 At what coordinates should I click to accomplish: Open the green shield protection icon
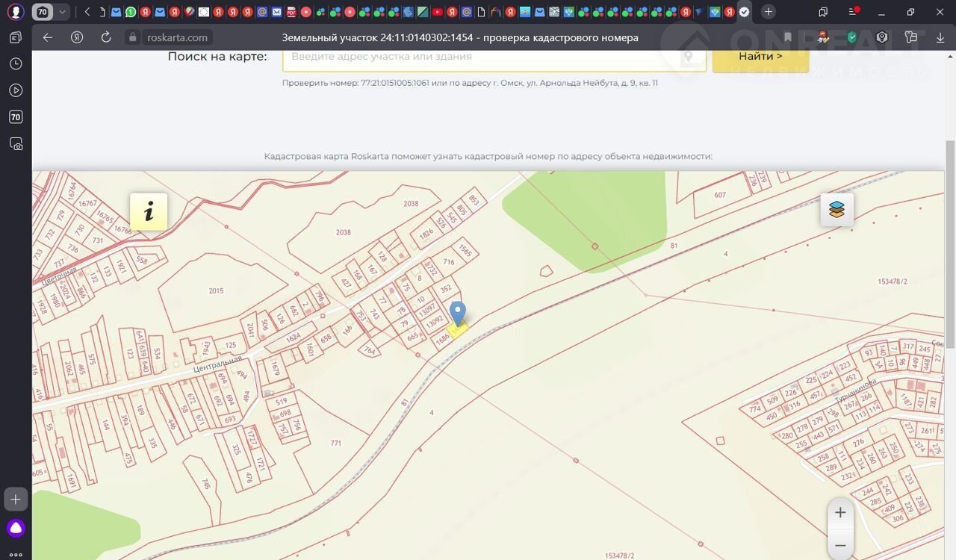851,37
